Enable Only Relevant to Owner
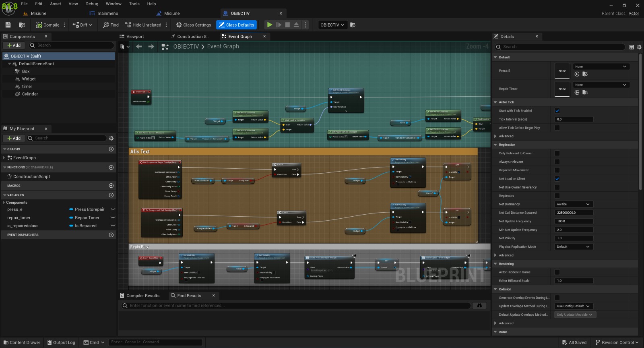The height and width of the screenshot is (348, 644). coord(557,153)
